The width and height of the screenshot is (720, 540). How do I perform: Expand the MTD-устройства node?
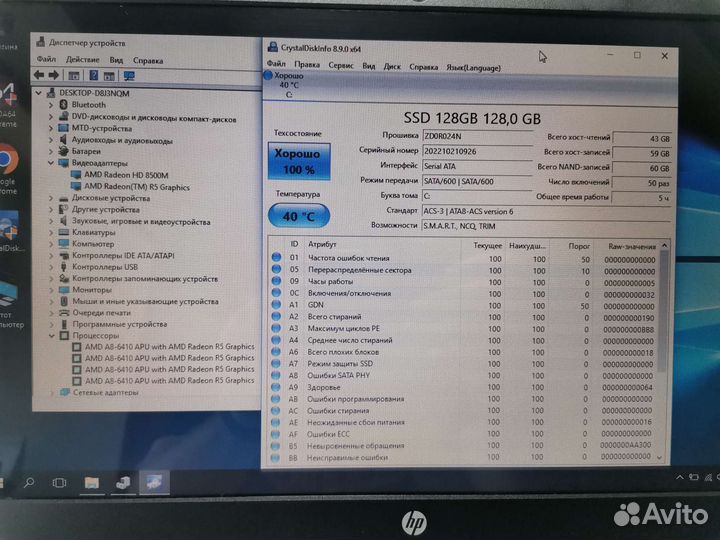[x=51, y=129]
